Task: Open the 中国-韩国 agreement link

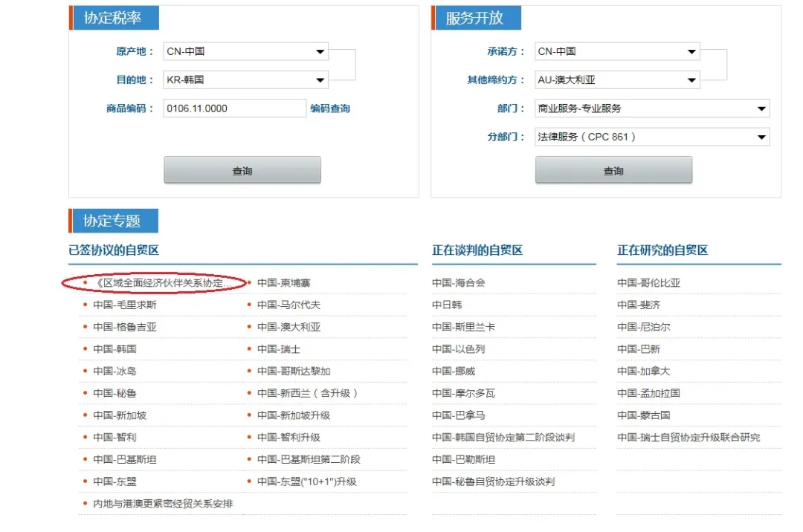Action: coord(113,348)
